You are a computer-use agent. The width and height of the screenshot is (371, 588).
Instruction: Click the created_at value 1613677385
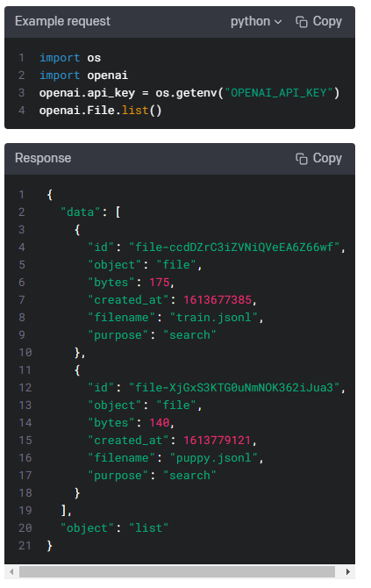(x=218, y=300)
